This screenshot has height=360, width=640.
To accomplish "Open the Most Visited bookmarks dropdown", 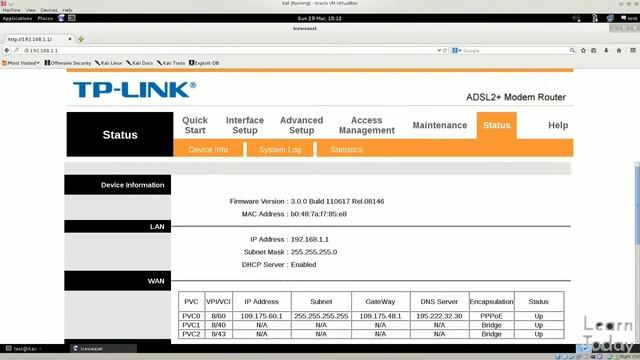I will (x=21, y=63).
